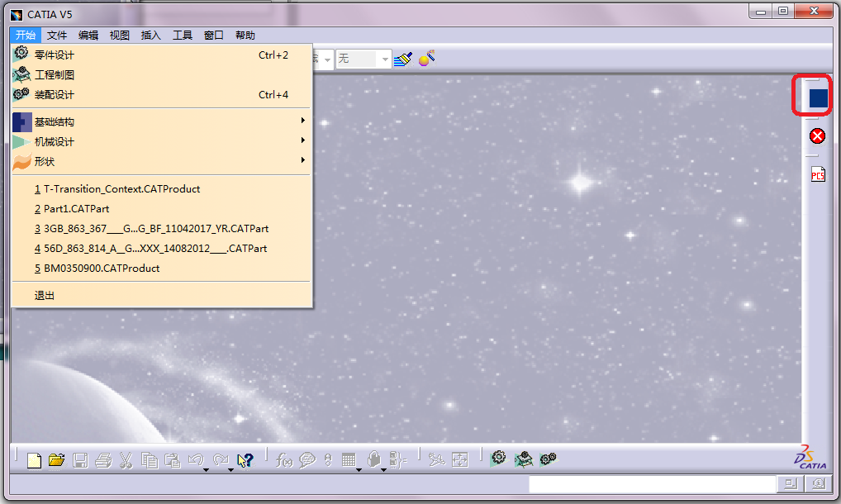Screen dimensions: 841x504
Task: Click the traffic light check icon
Action: coord(328,460)
